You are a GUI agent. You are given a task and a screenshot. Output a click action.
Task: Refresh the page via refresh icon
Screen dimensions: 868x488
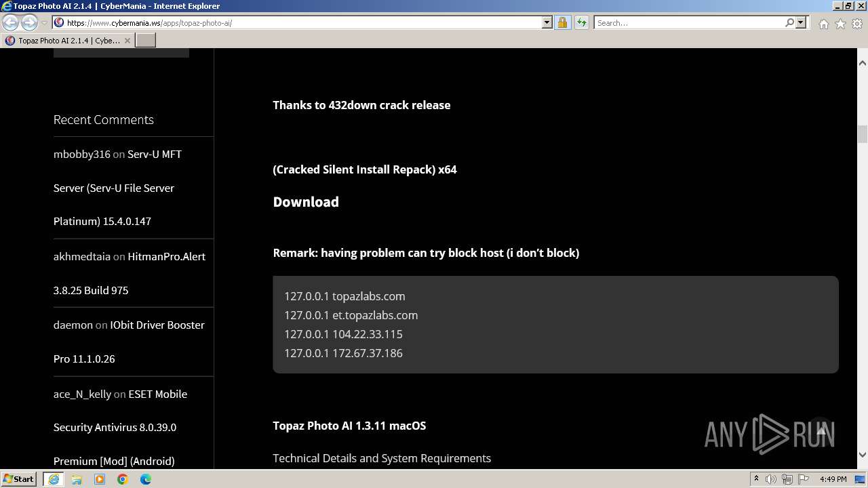(x=581, y=22)
